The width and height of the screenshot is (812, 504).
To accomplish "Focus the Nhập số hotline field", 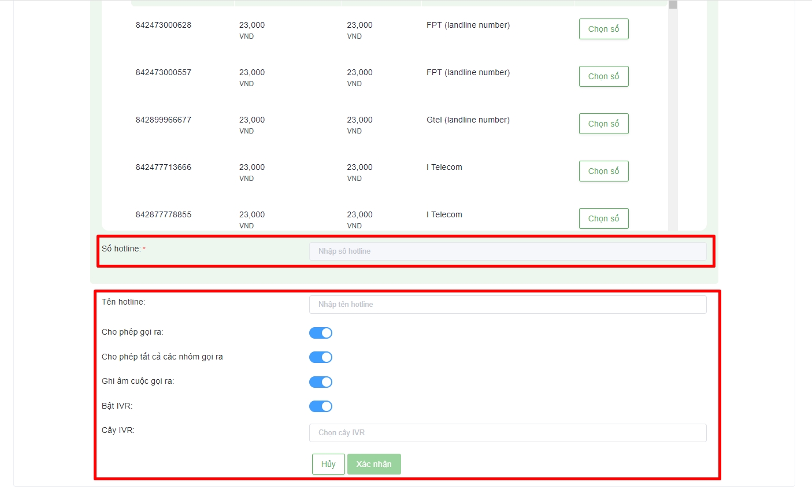I will click(x=507, y=251).
